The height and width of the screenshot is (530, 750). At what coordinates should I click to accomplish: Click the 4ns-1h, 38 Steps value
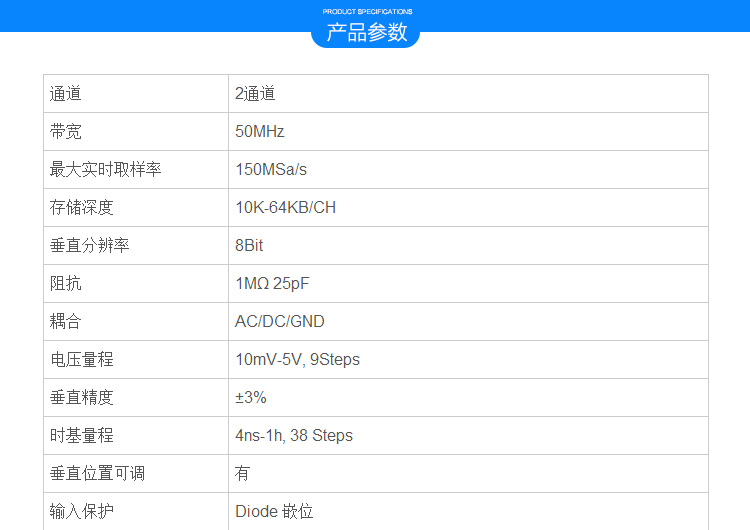point(294,436)
